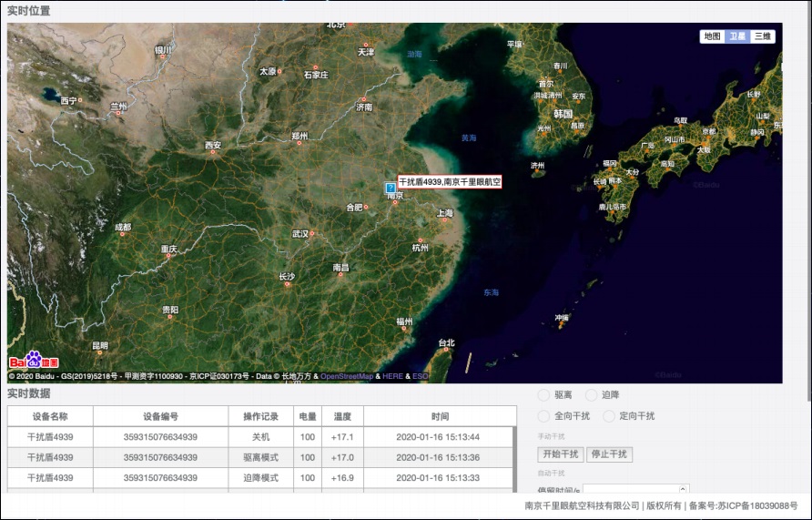Switch map to 卫星 satellite view
The image size is (812, 520).
737,36
